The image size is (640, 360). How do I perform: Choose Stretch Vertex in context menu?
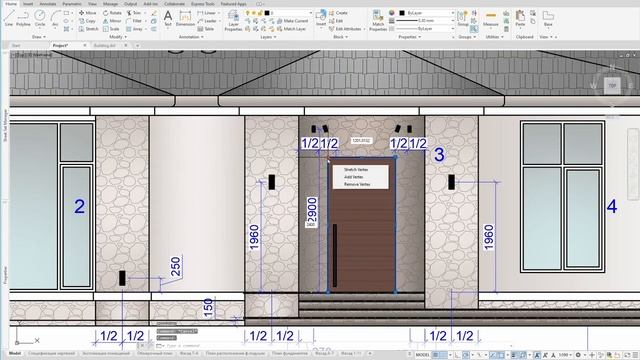tap(356, 169)
